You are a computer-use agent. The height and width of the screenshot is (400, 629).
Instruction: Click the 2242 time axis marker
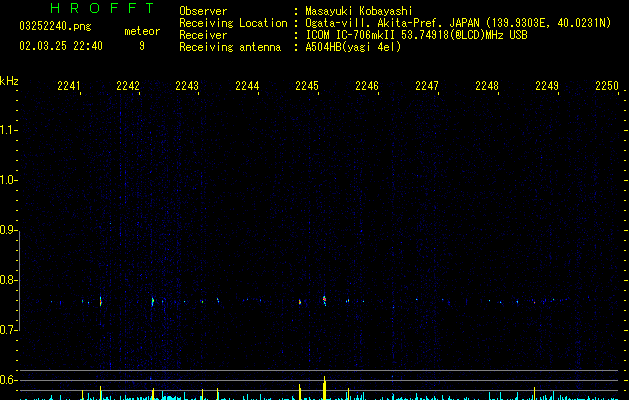click(x=128, y=86)
